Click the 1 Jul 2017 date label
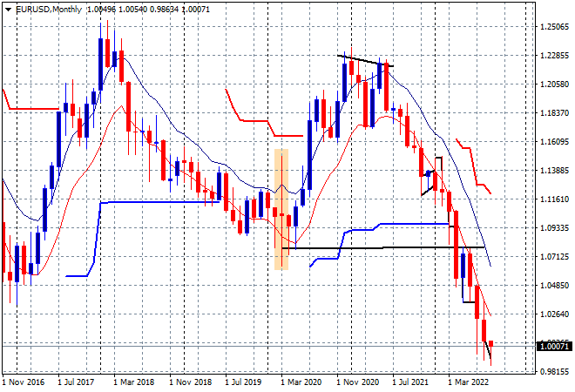The width and height of the screenshot is (575, 392). click(x=76, y=382)
